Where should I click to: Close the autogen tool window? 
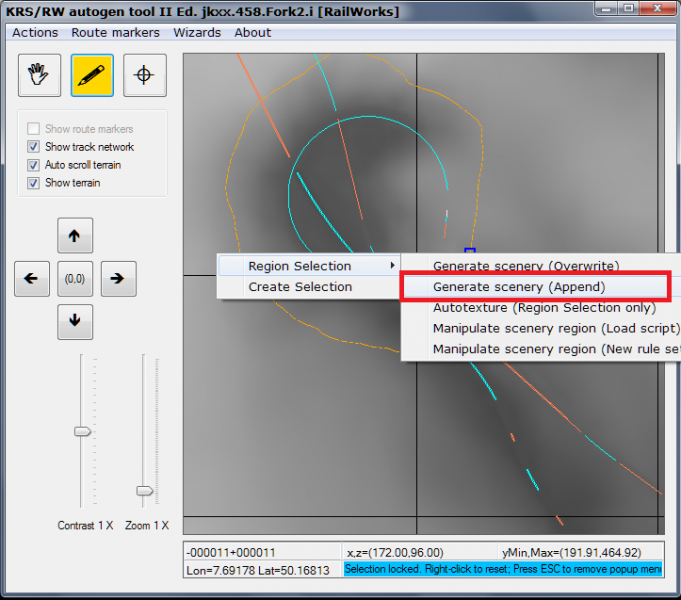coord(657,9)
